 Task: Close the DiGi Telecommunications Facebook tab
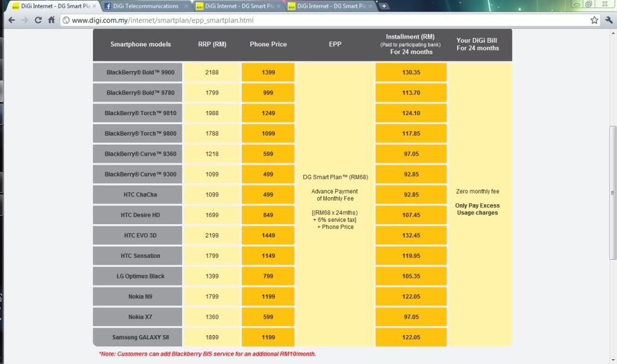pyautogui.click(x=186, y=6)
